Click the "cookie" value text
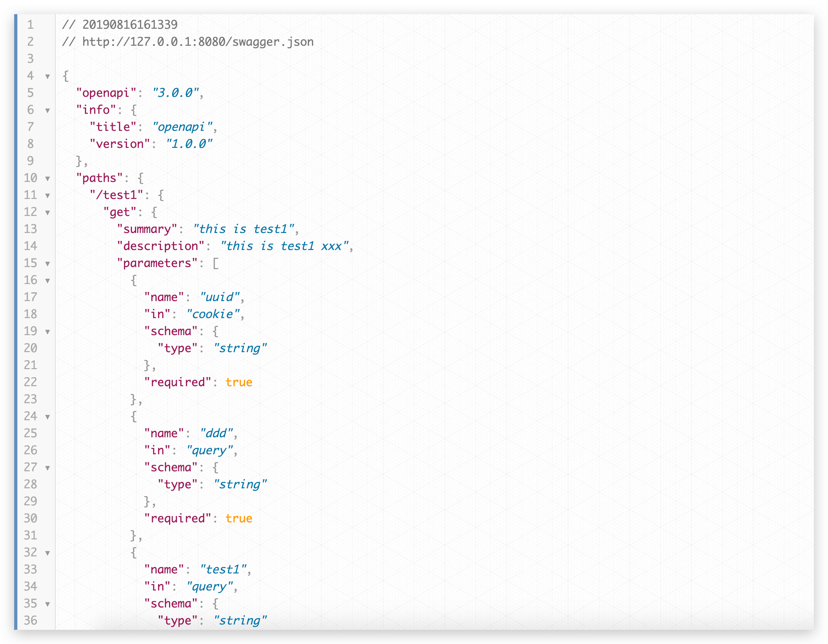 click(213, 314)
